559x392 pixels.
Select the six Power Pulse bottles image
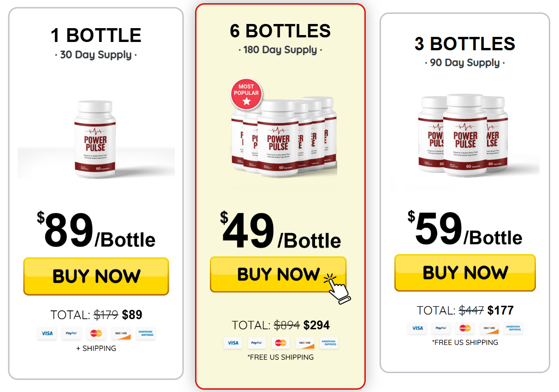[284, 137]
